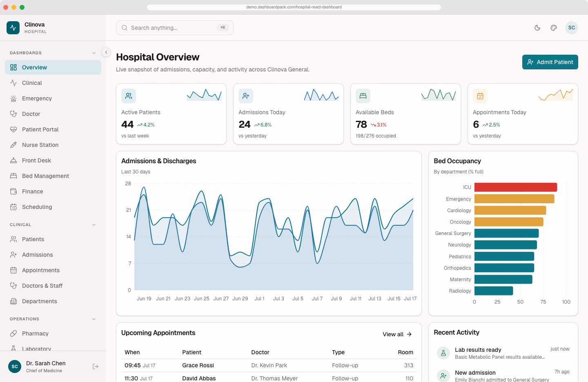Click the SC avatar in sidebar footer

point(15,366)
